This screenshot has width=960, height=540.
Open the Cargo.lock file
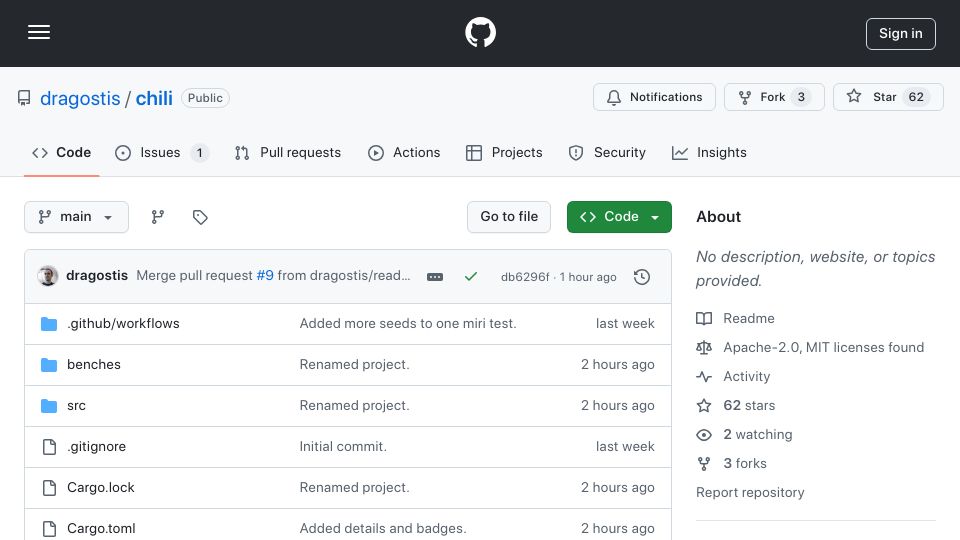100,487
